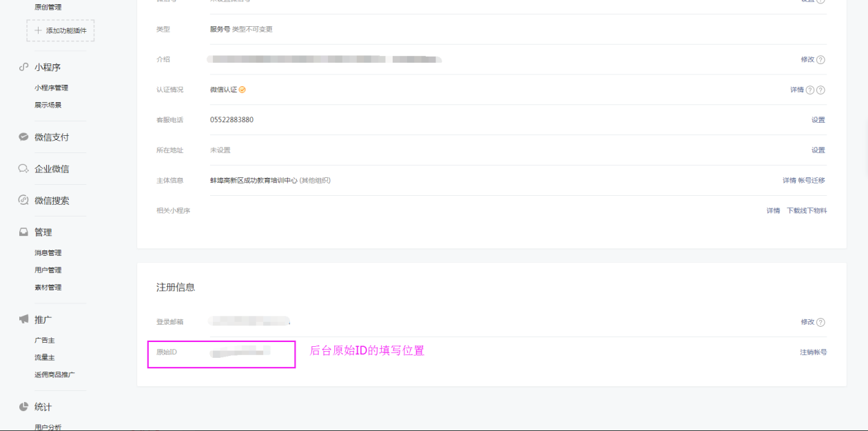868x431 pixels.
Task: Go to 消息管理 under 管理
Action: click(x=48, y=253)
